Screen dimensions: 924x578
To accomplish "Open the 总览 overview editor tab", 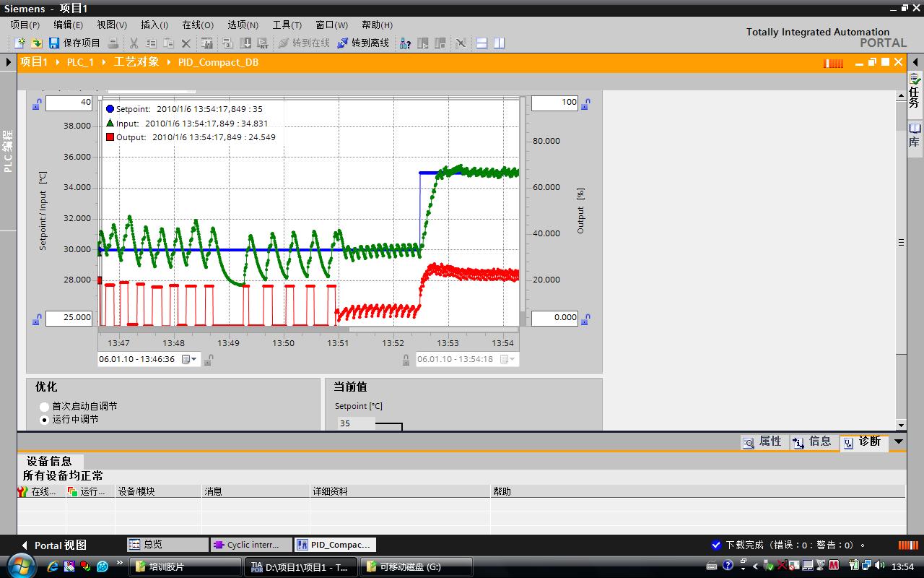I will [x=167, y=545].
